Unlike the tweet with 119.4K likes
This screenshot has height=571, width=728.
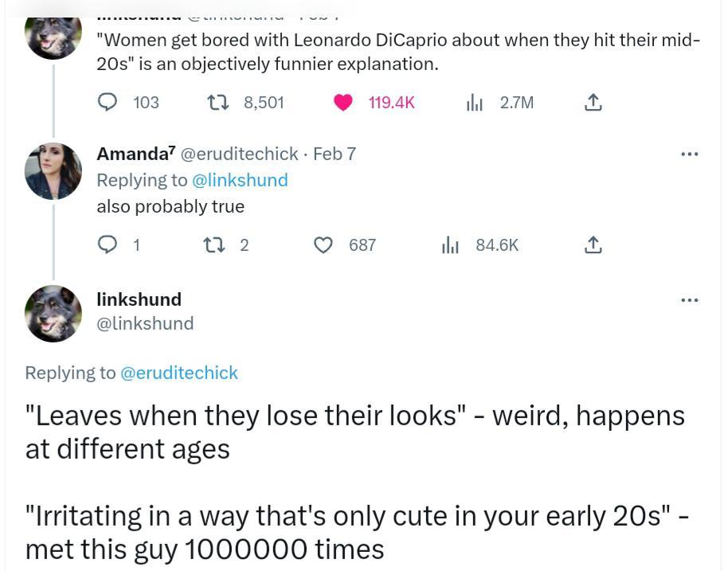pos(342,102)
